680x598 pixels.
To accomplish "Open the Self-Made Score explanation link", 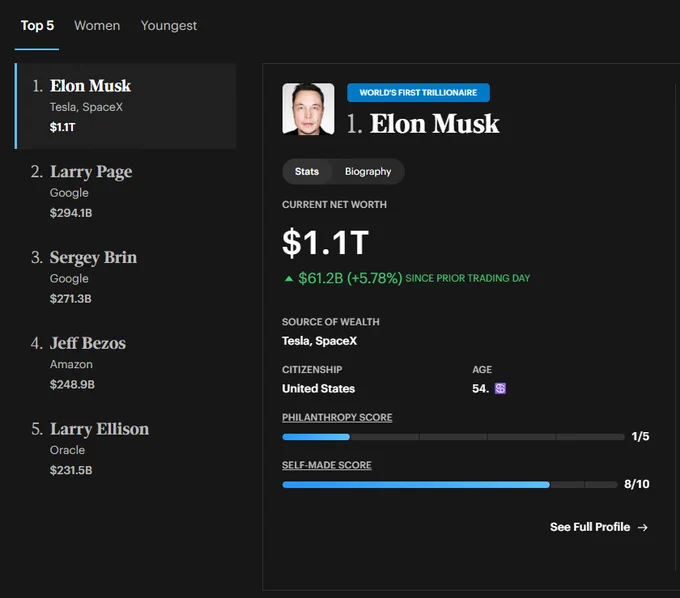I will tap(327, 465).
